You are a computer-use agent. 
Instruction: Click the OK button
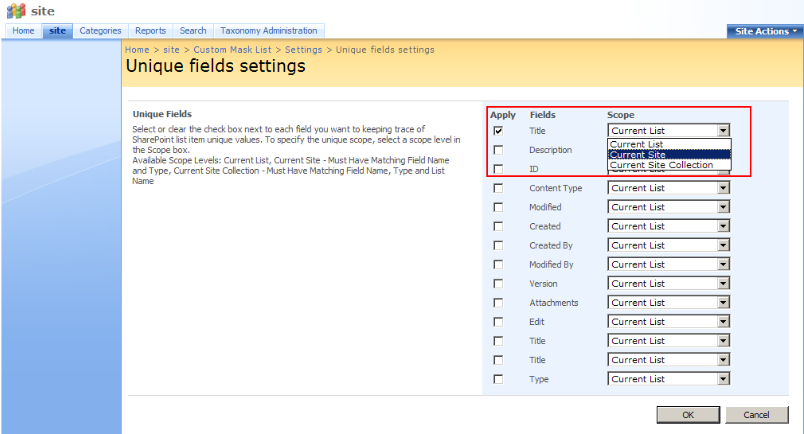(688, 415)
